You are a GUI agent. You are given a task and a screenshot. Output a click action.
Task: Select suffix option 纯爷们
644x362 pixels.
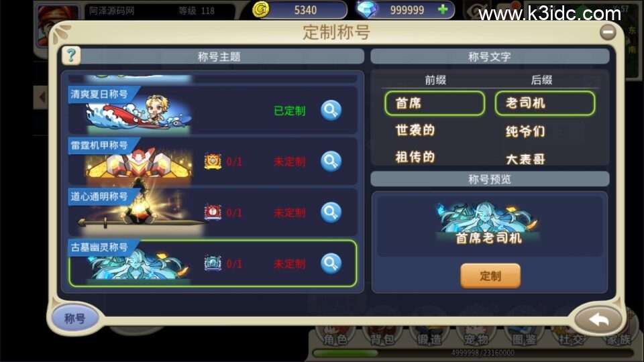(525, 131)
